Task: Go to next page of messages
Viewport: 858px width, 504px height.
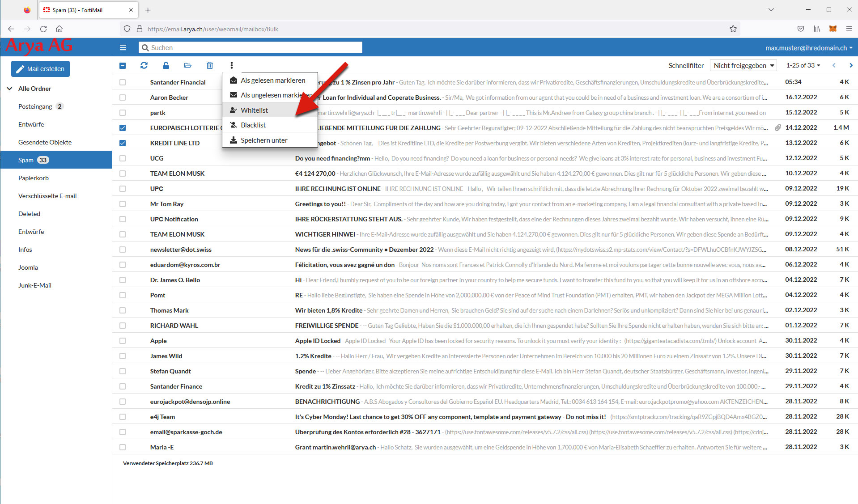Action: pos(851,65)
